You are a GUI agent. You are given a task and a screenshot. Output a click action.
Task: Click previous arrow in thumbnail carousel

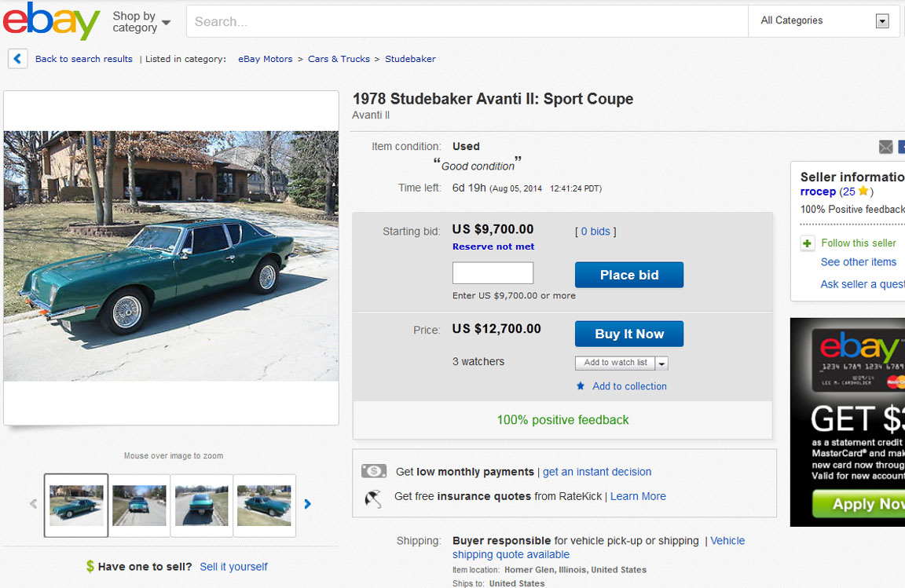pyautogui.click(x=33, y=504)
